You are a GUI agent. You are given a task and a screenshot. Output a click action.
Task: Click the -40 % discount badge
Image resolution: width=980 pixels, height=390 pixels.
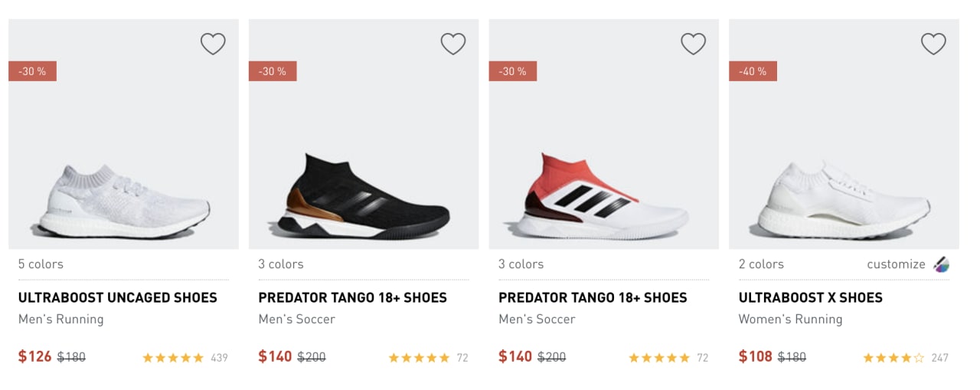[x=753, y=71]
